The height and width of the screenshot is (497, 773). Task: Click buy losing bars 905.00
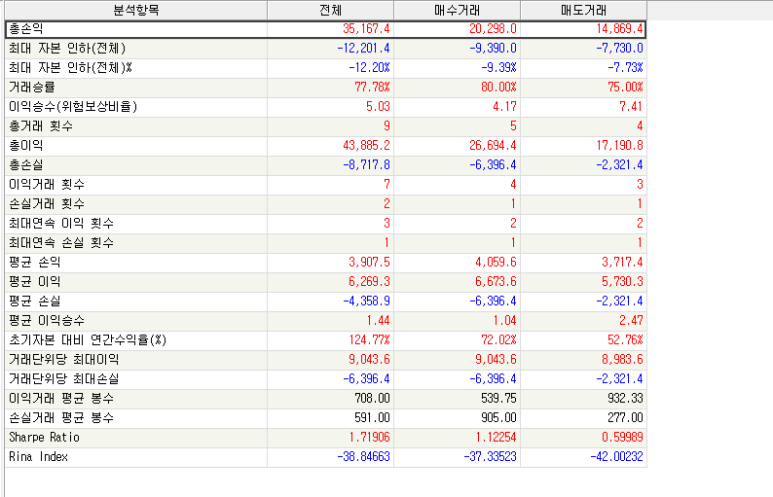(x=499, y=418)
